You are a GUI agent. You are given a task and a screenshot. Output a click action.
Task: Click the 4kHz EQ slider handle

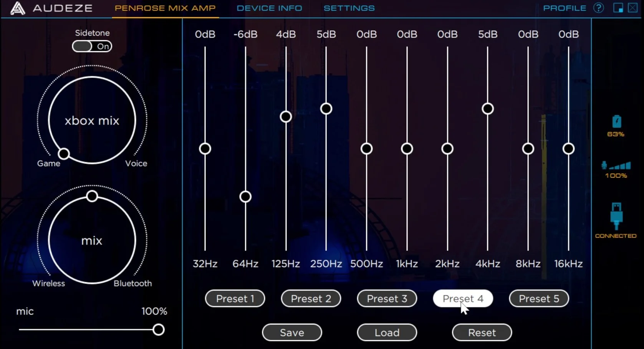tap(488, 109)
